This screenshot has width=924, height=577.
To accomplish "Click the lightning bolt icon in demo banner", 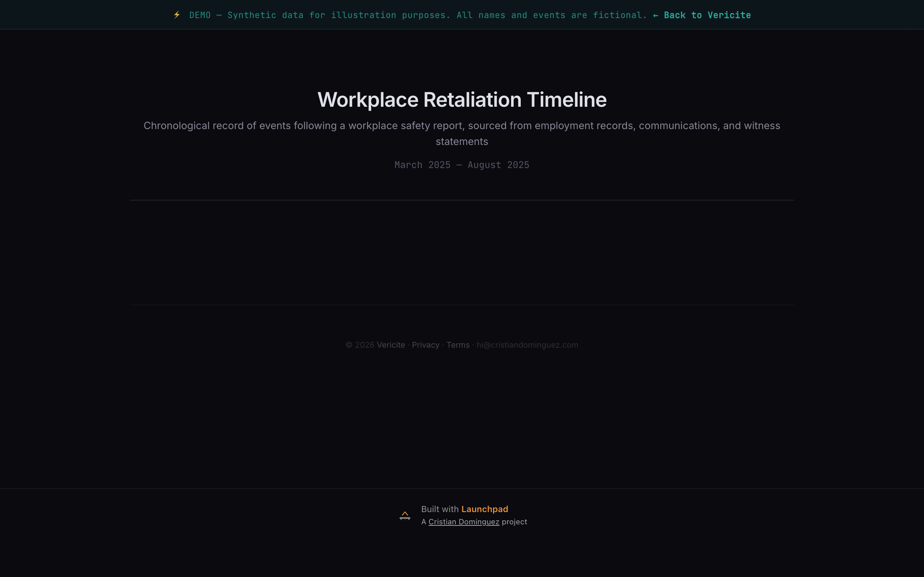I will click(x=177, y=15).
